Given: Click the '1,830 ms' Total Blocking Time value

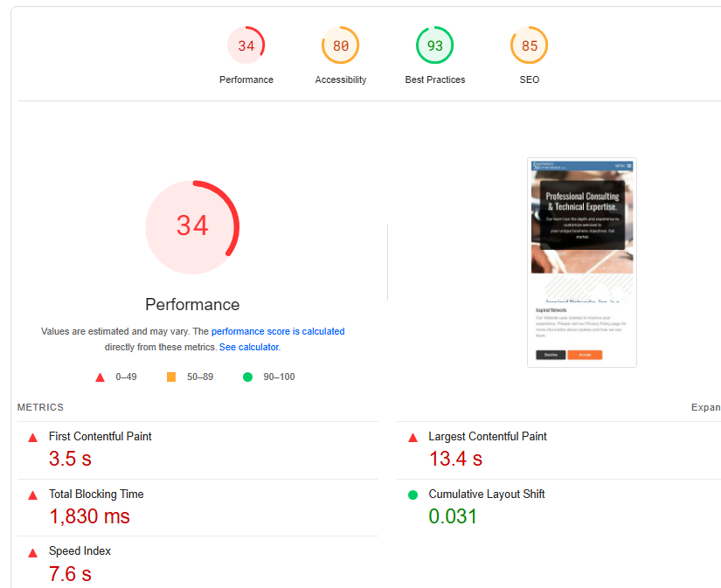Looking at the screenshot, I should pos(90,516).
